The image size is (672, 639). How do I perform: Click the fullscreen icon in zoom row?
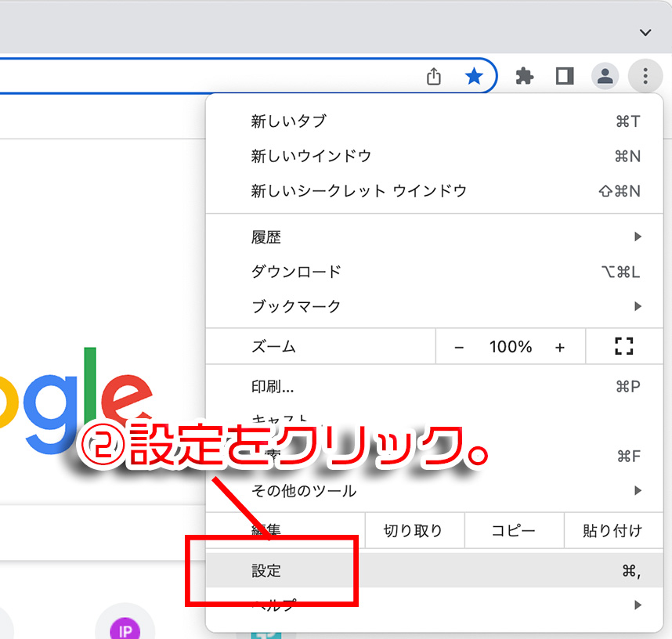[x=624, y=346]
